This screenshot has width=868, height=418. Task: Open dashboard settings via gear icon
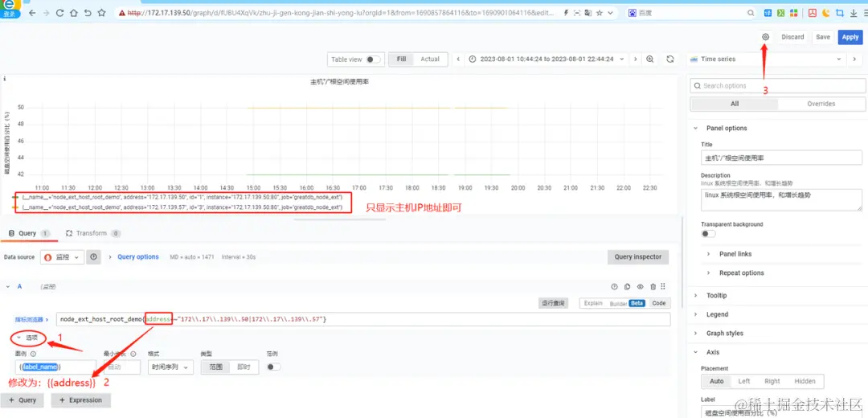[765, 36]
